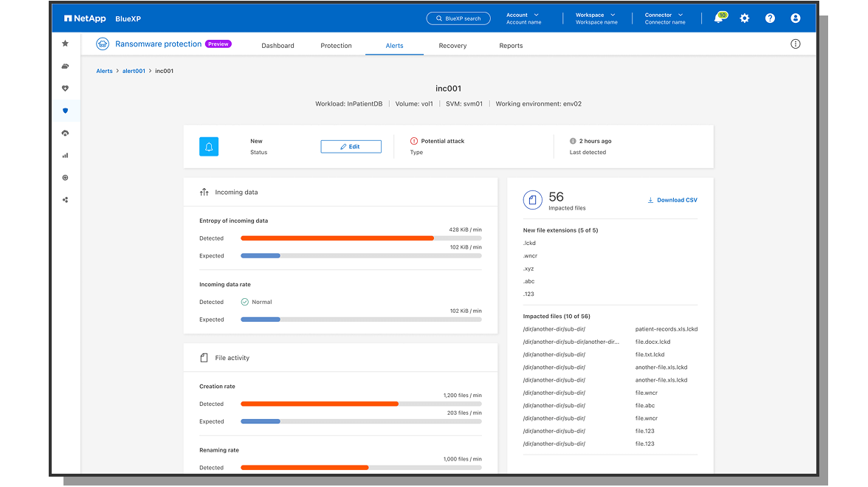Select the favorites star in the left sidebar
The width and height of the screenshot is (868, 487).
tap(65, 43)
